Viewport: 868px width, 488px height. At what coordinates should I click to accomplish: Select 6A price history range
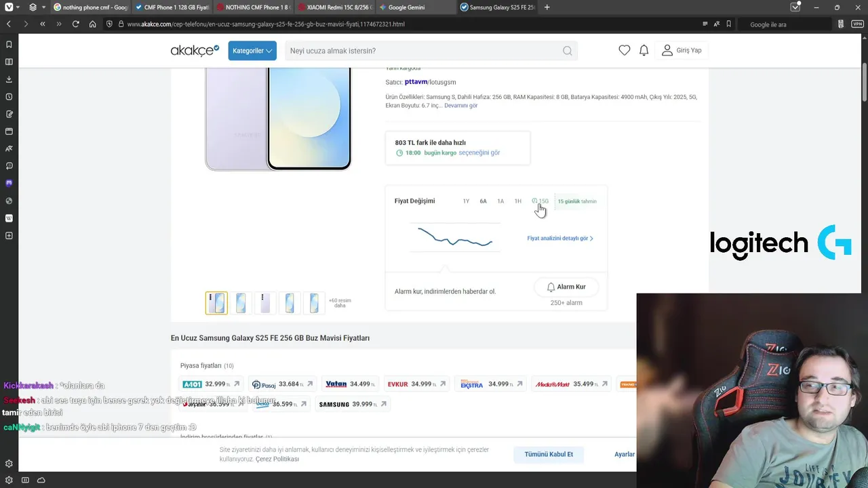point(484,201)
